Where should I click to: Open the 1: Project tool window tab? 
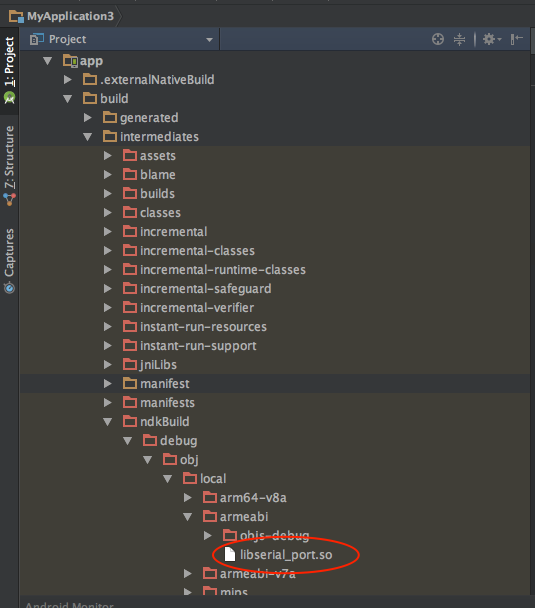9,70
